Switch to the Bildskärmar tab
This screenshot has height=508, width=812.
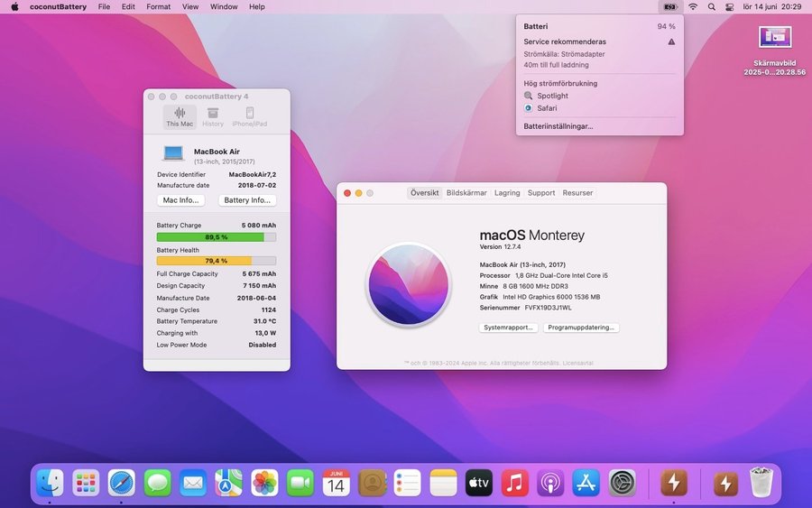click(x=466, y=192)
